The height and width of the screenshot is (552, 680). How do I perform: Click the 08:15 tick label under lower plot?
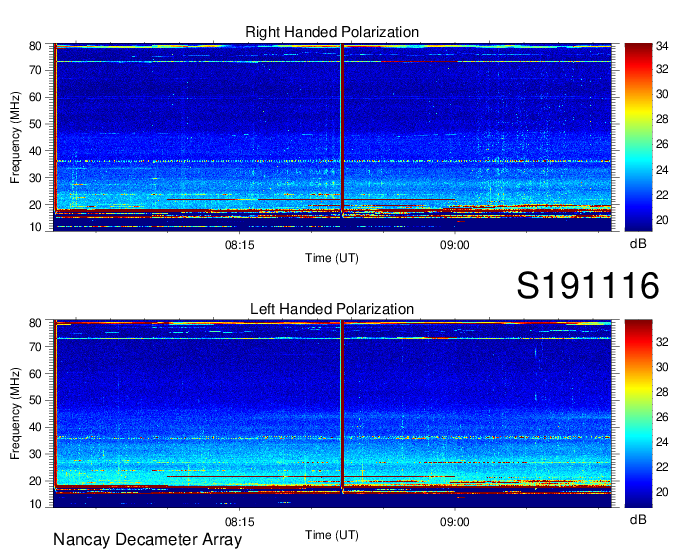tap(239, 522)
